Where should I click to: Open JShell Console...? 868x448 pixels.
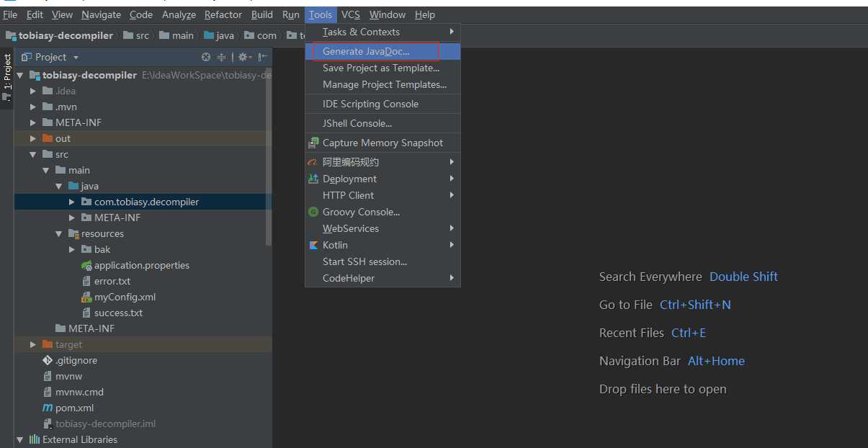point(382,123)
